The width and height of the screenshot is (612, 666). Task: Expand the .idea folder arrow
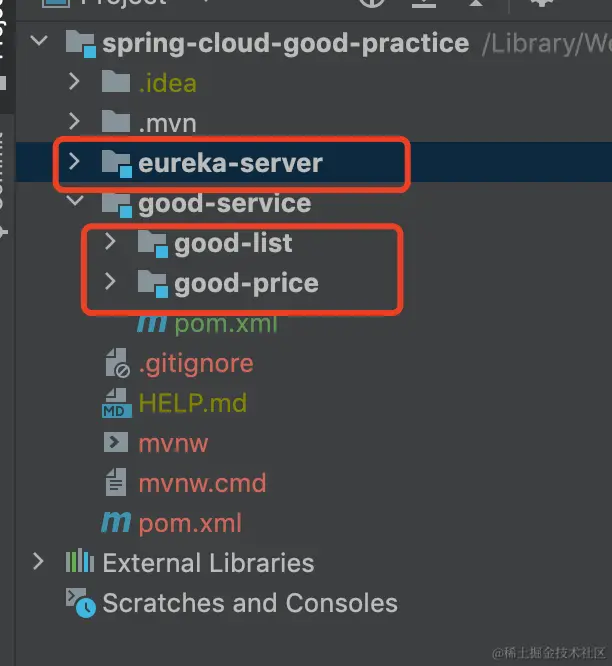coord(74,82)
